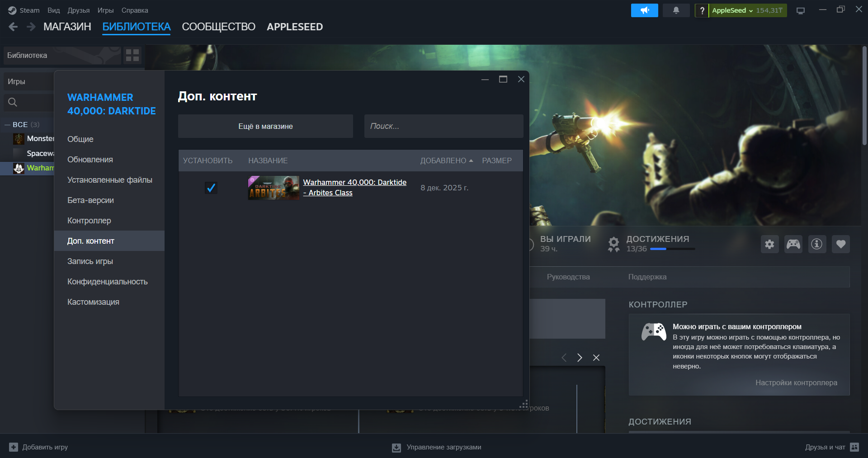Switch to БИБЛИОТЕКА tab

(137, 27)
